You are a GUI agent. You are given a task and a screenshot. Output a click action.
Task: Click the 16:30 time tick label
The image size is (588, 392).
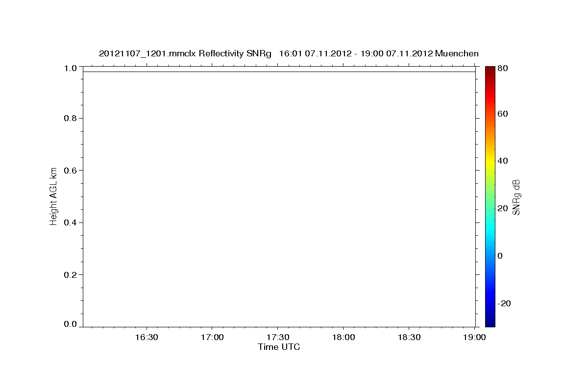[147, 338]
